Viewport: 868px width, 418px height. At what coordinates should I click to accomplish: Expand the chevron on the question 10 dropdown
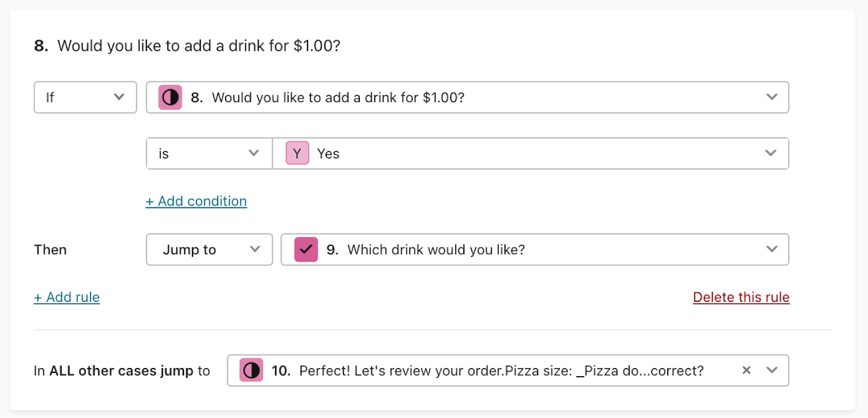coord(772,370)
